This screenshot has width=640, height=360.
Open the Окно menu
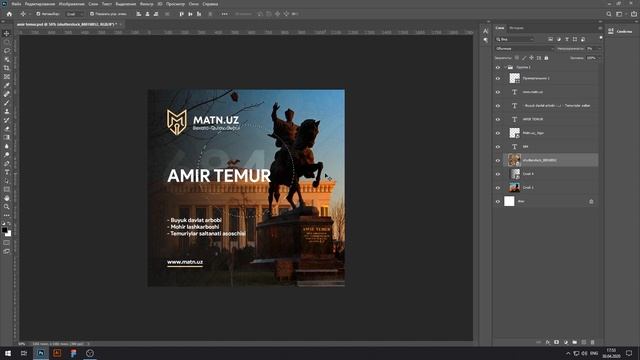click(x=193, y=4)
